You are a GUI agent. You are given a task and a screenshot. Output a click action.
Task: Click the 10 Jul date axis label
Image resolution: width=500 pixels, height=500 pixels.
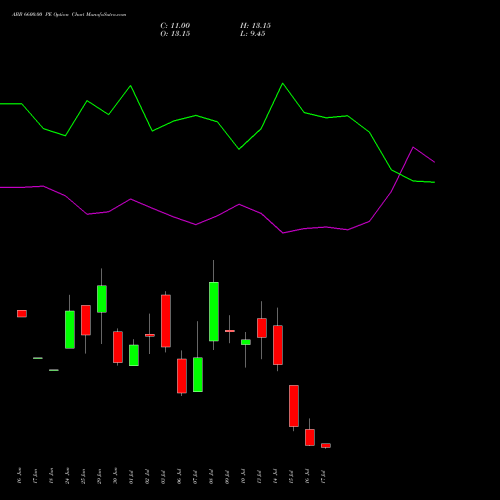point(244,476)
